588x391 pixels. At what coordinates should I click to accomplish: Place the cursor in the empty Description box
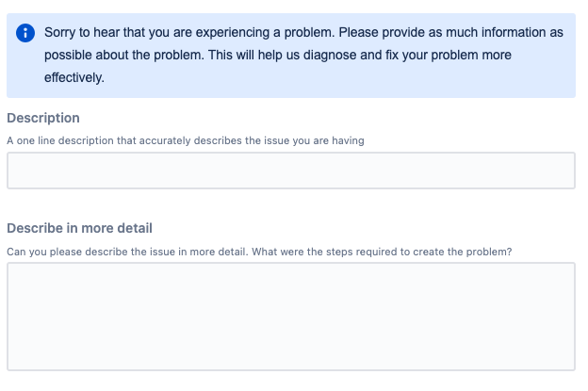291,171
